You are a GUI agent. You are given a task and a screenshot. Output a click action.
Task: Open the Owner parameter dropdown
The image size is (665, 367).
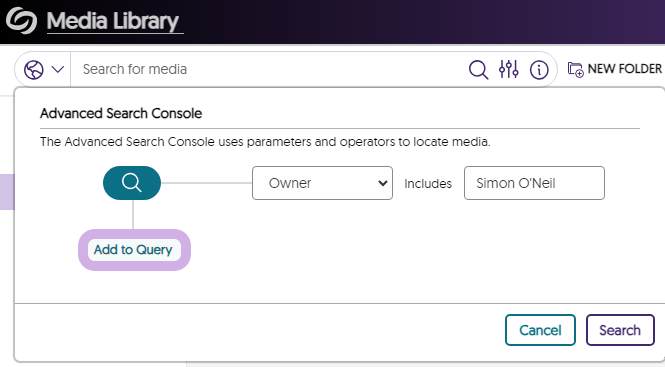(x=322, y=183)
